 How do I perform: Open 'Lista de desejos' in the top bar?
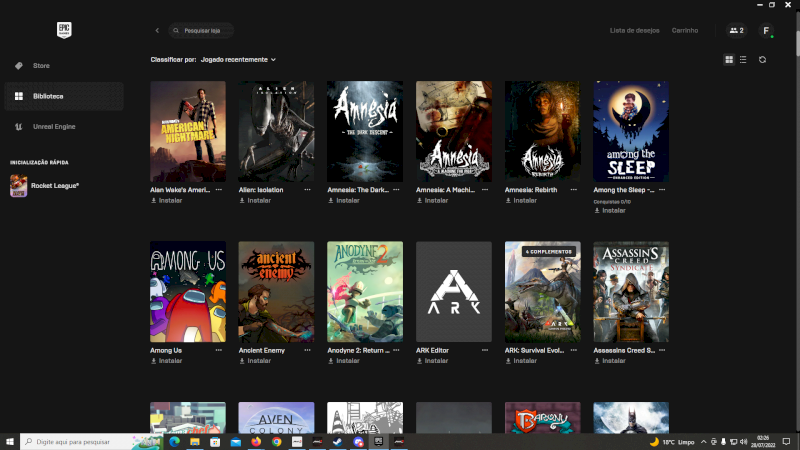coord(634,31)
